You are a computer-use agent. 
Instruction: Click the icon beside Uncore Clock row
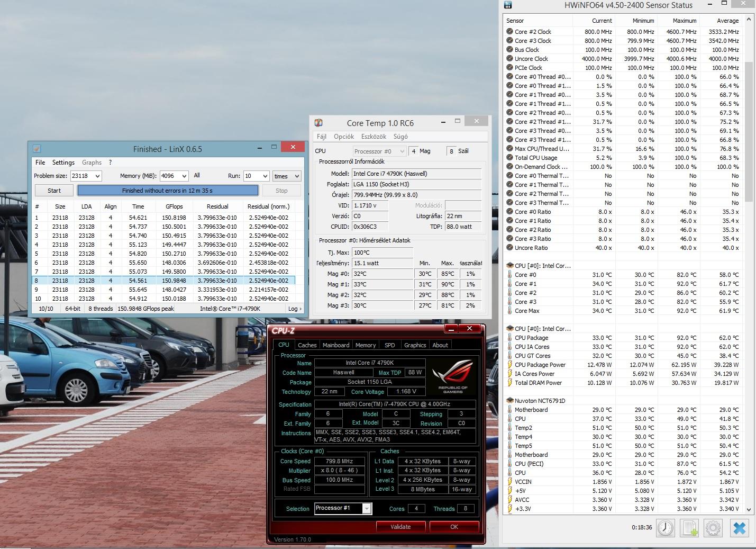pyautogui.click(x=510, y=59)
